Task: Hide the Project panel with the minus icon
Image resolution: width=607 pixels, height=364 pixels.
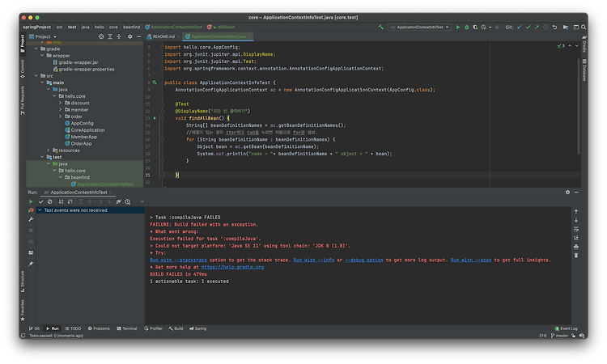Action: 138,36
